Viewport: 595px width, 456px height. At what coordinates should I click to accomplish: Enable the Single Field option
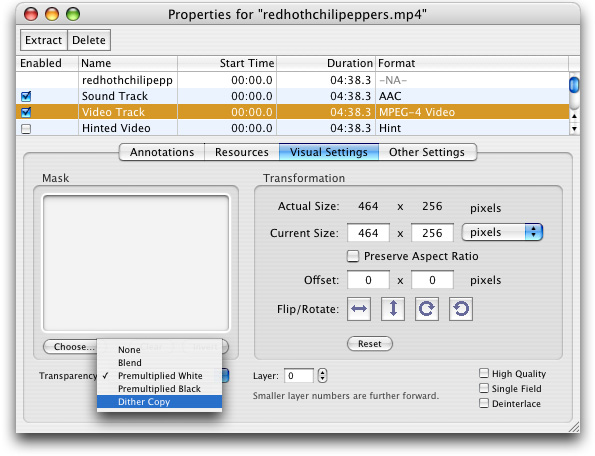point(484,388)
